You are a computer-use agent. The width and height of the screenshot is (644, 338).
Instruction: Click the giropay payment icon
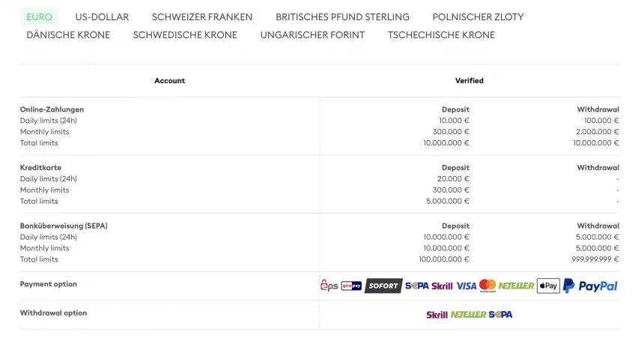click(x=351, y=286)
